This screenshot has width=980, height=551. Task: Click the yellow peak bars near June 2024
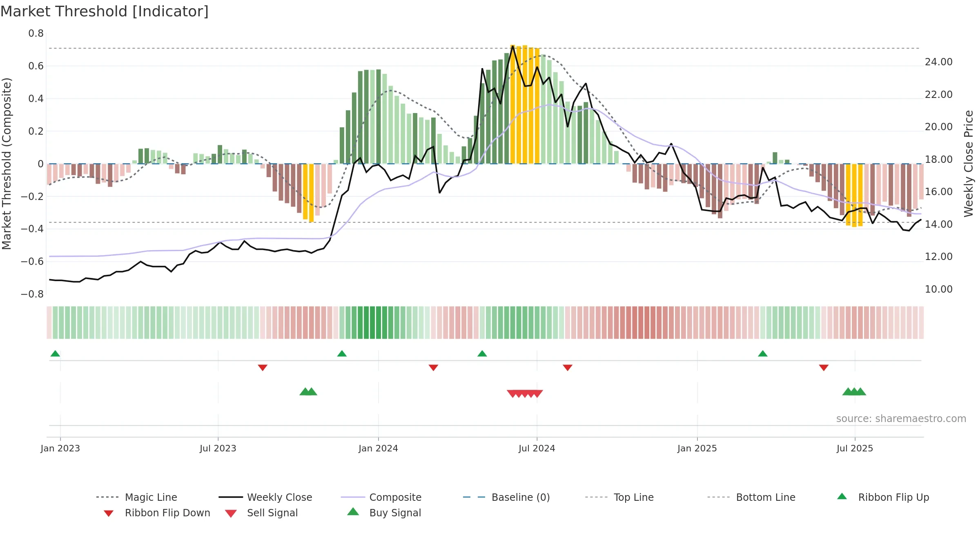point(525,104)
